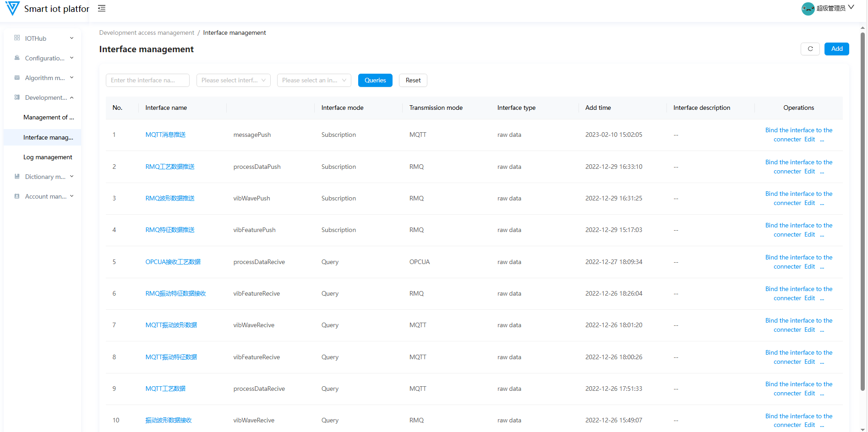This screenshot has height=432, width=868.
Task: Open more actions ellipsis for row 6
Action: click(822, 299)
